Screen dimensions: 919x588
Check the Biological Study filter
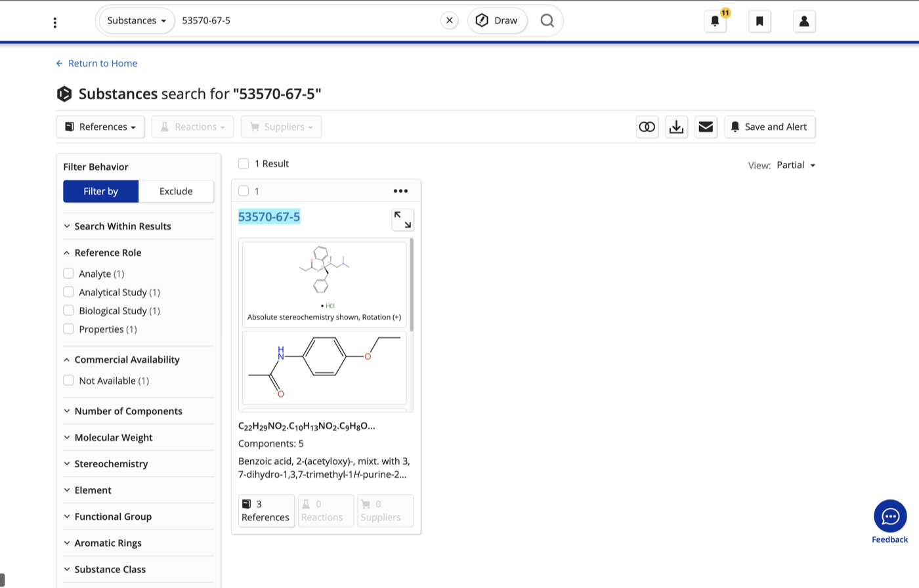pos(68,310)
